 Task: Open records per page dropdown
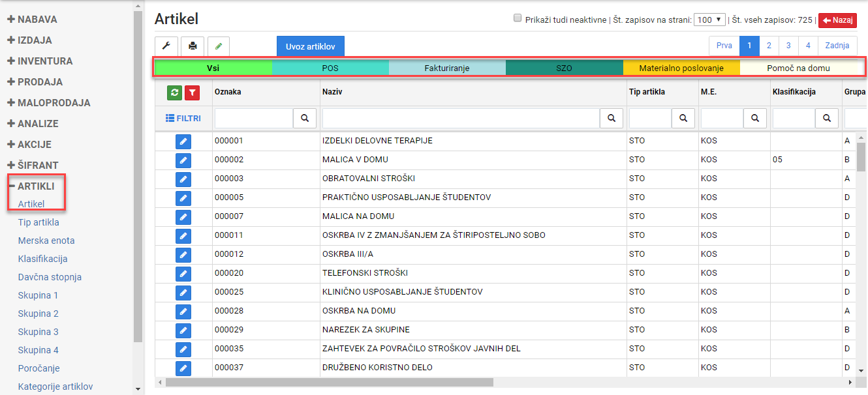tap(709, 20)
